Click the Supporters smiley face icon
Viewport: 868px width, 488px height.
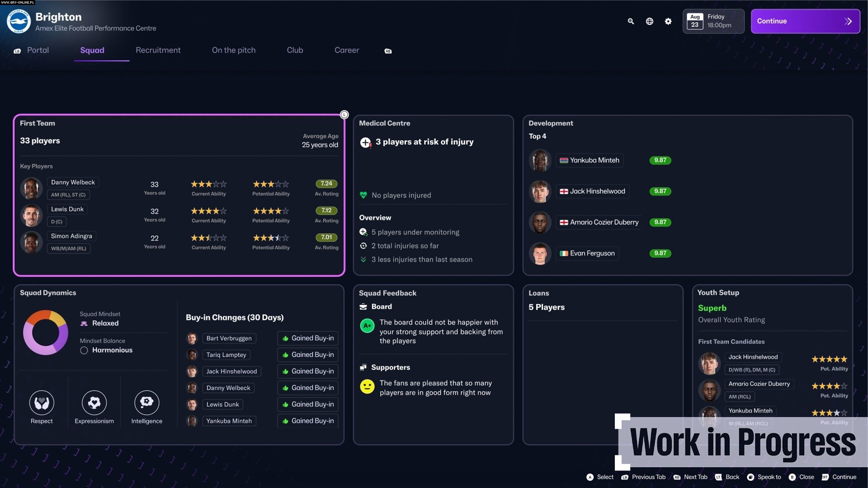367,386
